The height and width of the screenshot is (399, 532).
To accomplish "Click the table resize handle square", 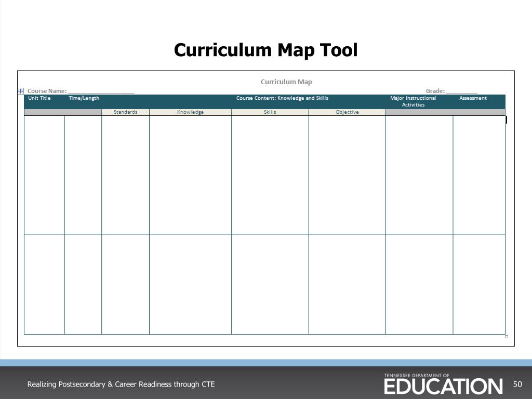I will tap(507, 337).
